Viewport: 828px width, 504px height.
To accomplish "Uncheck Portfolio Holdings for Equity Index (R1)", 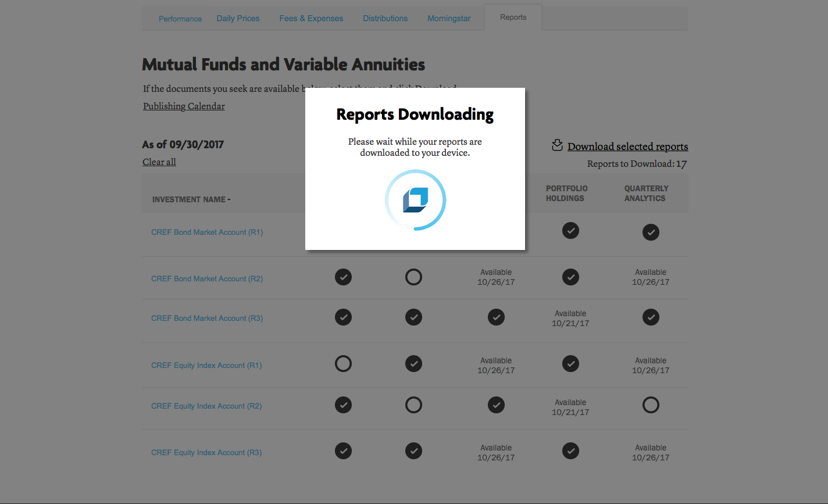I will click(570, 364).
